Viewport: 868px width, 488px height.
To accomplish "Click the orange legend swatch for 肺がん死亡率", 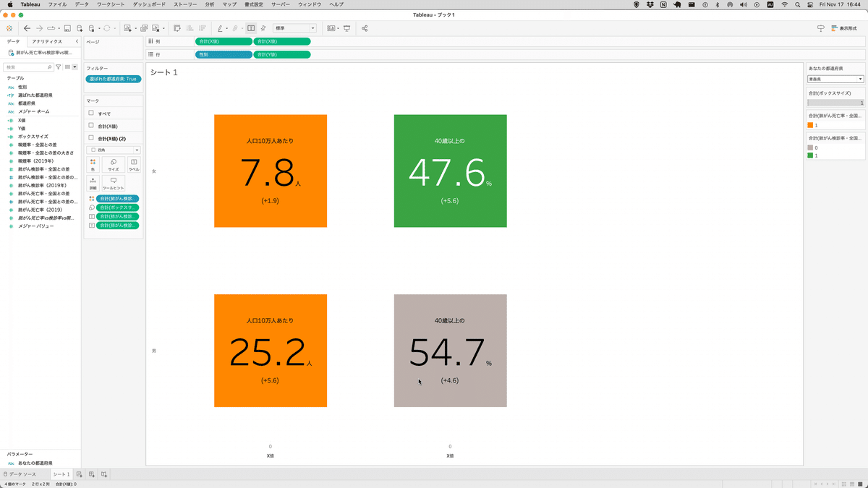I will pyautogui.click(x=811, y=125).
